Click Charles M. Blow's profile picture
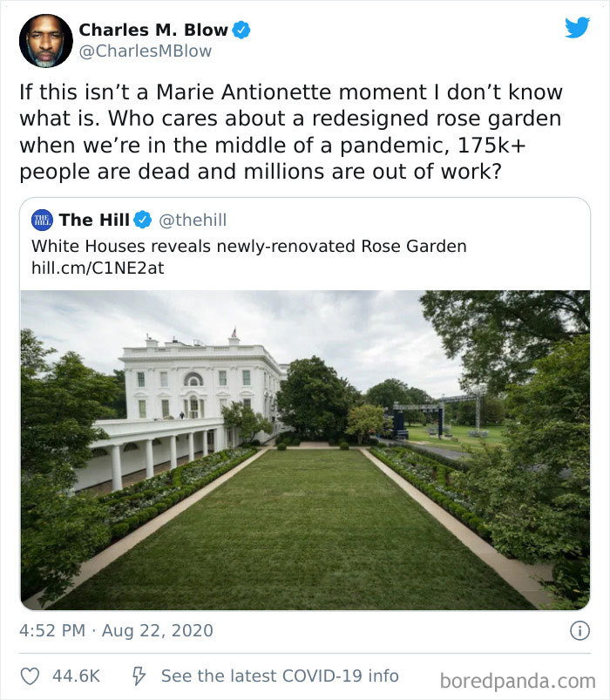This screenshot has height=700, width=610. pyautogui.click(x=45, y=40)
